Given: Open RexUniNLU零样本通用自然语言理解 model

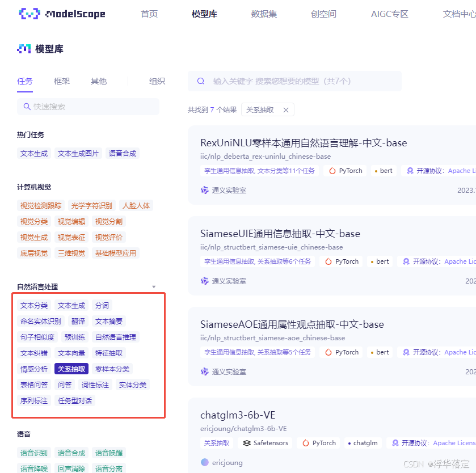Looking at the screenshot, I should pyautogui.click(x=304, y=143).
